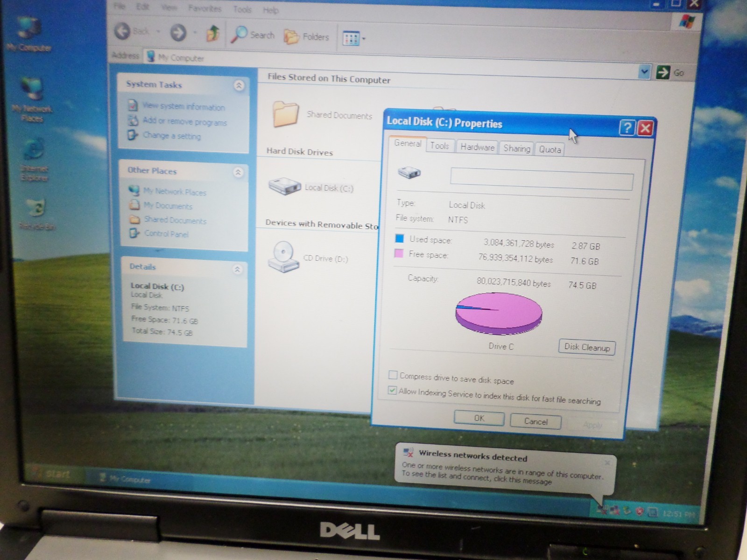Viewport: 747px width, 560px height.
Task: Enable Compress drive to save disk space
Action: (x=393, y=375)
